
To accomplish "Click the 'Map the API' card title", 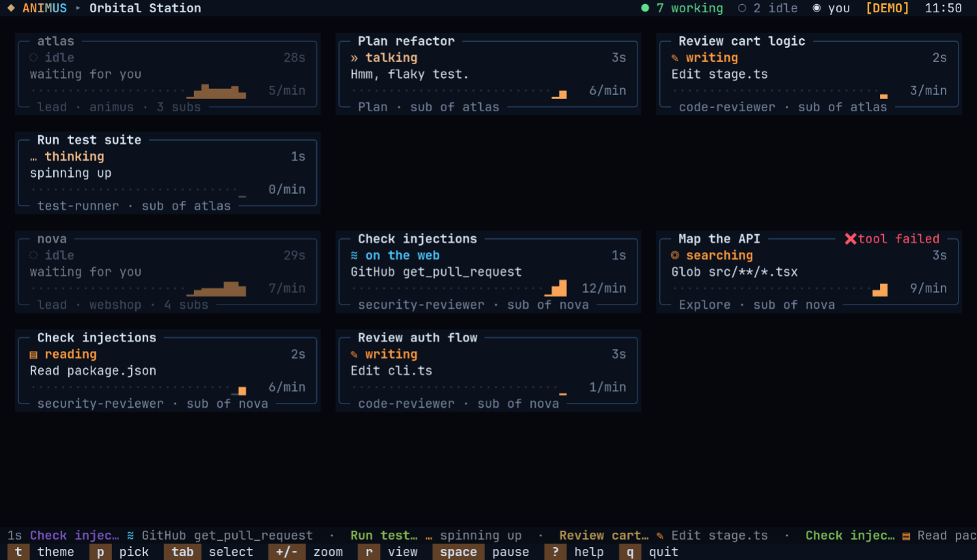I will [719, 239].
